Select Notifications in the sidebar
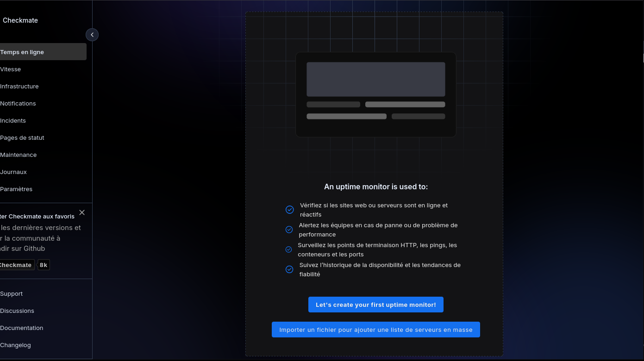This screenshot has height=361, width=644. pyautogui.click(x=18, y=103)
